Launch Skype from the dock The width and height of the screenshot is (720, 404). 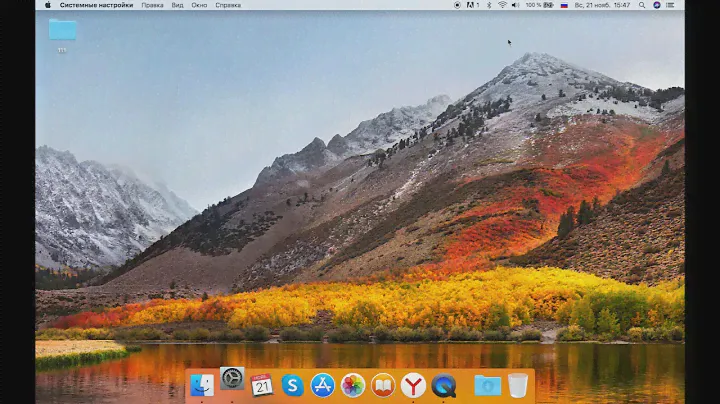(292, 385)
